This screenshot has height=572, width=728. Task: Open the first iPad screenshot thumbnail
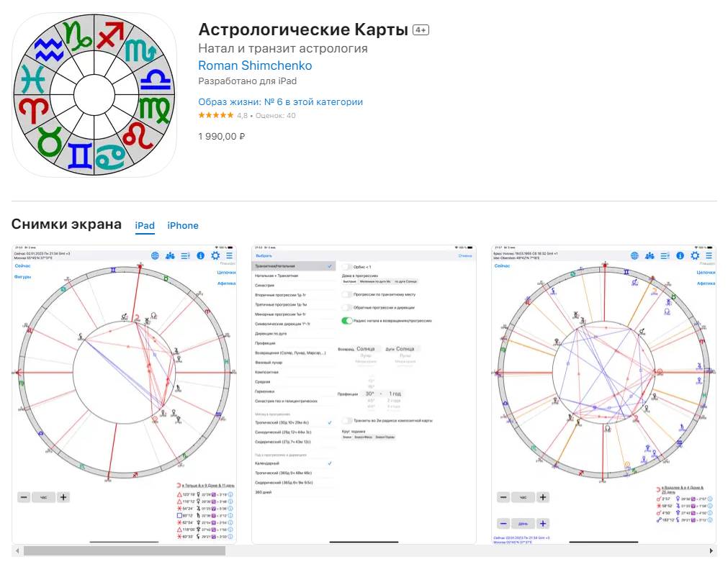point(124,394)
